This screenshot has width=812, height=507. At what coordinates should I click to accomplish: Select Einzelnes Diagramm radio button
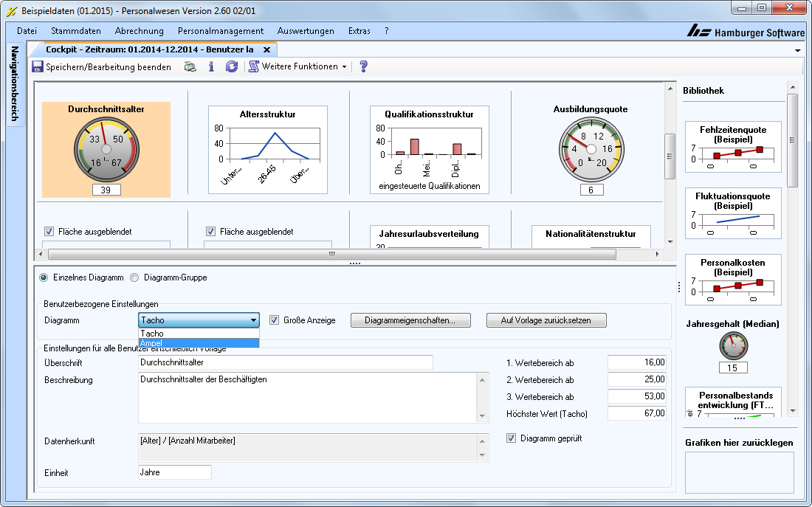coord(44,277)
